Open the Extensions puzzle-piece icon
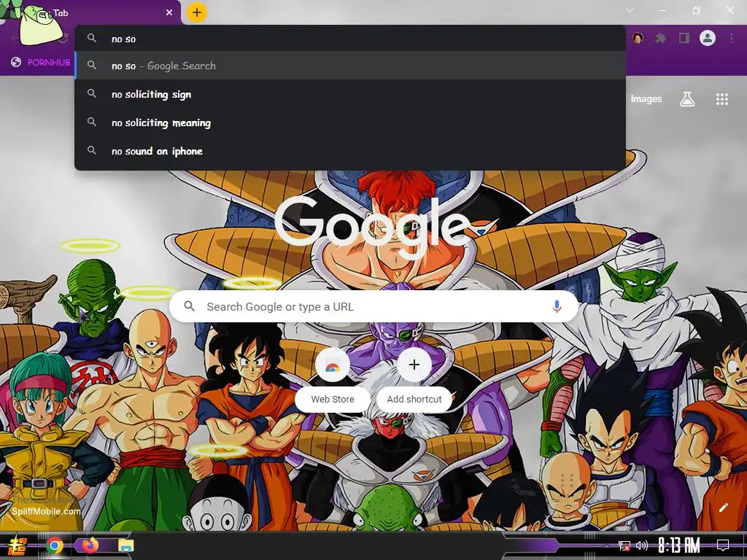The image size is (747, 560). point(660,38)
